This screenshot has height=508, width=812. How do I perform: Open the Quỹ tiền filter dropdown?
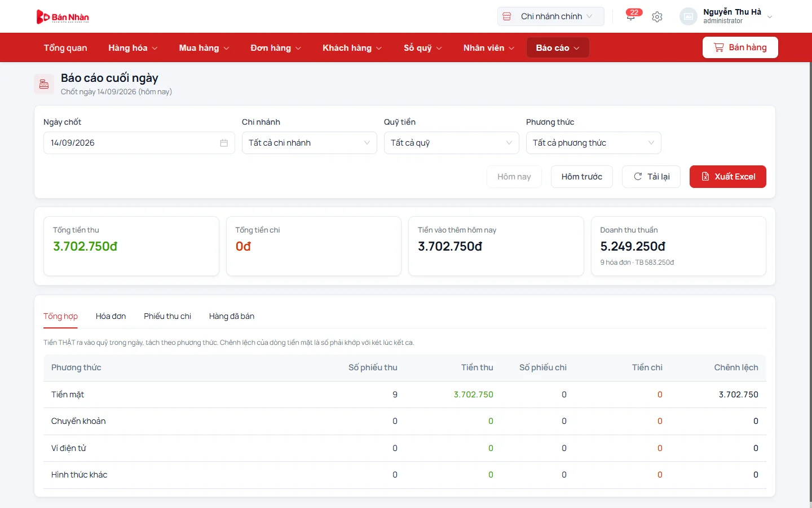coord(451,143)
